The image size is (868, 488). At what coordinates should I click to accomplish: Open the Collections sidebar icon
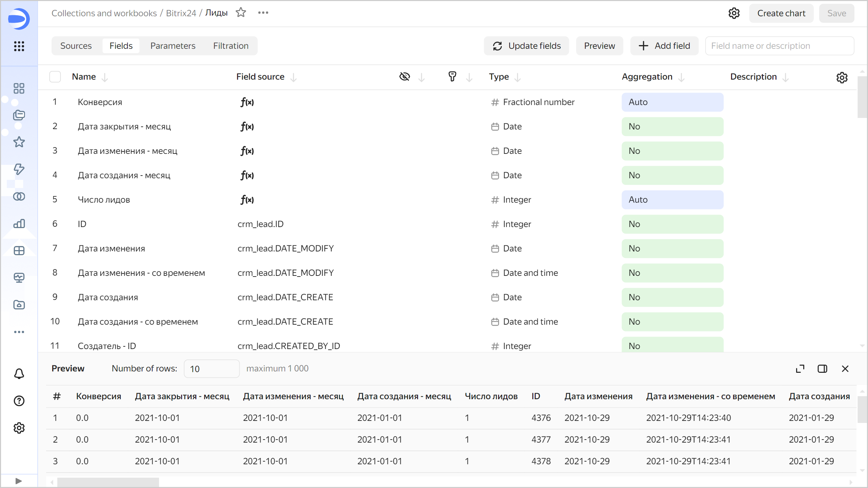pos(19,115)
